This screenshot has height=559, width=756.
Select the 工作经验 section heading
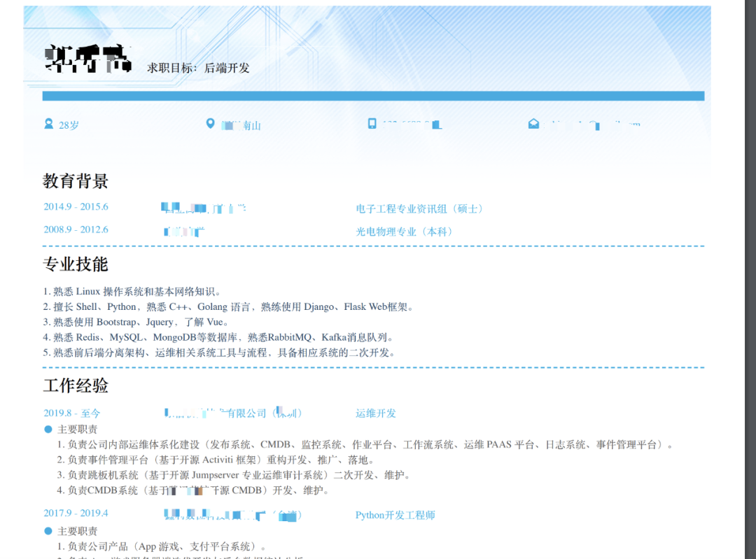tap(76, 385)
